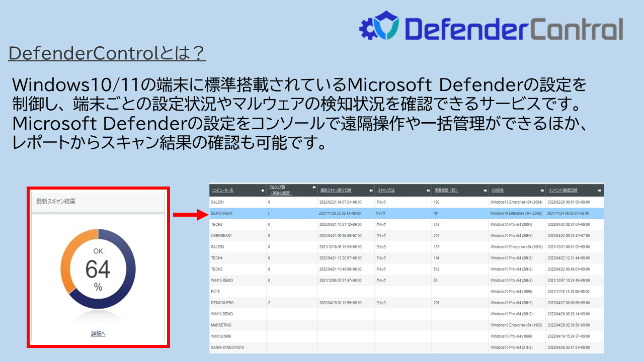
Task: Click scan date 2022/04/21 09:36:00+07:00
Action: tap(340, 236)
